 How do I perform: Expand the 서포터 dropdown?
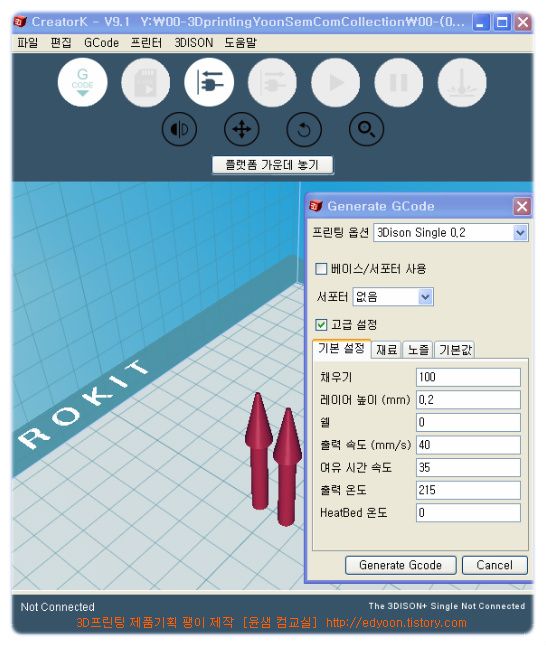(425, 297)
